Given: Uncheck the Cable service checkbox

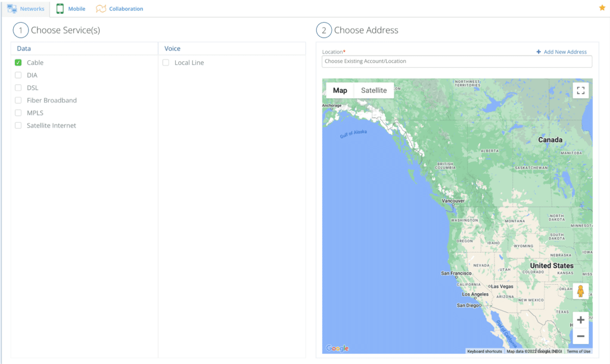Looking at the screenshot, I should click(x=18, y=63).
